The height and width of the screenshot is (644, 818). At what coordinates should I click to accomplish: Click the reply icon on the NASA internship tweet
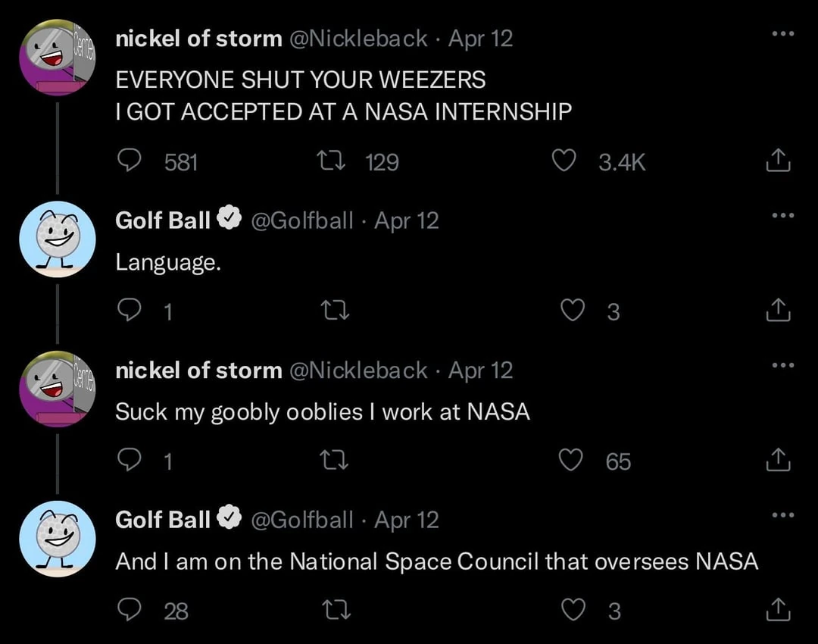(x=130, y=161)
